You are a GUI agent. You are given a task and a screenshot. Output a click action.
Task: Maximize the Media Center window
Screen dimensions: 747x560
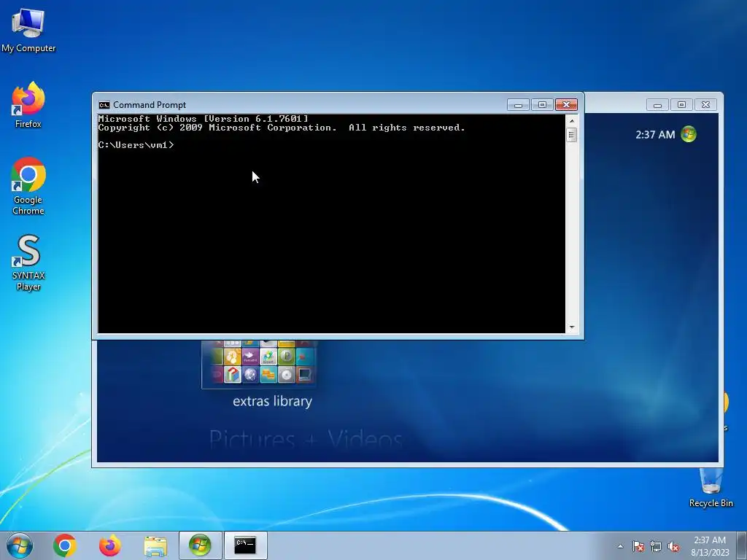[682, 105]
